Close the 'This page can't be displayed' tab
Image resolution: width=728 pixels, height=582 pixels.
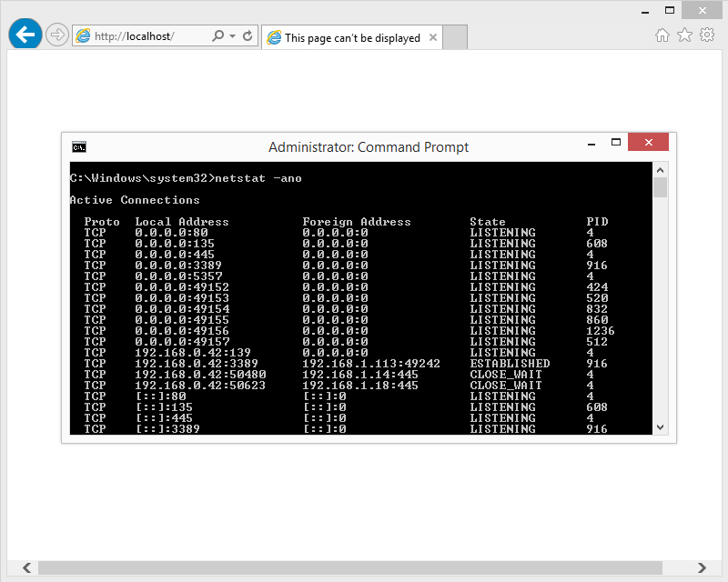click(433, 37)
